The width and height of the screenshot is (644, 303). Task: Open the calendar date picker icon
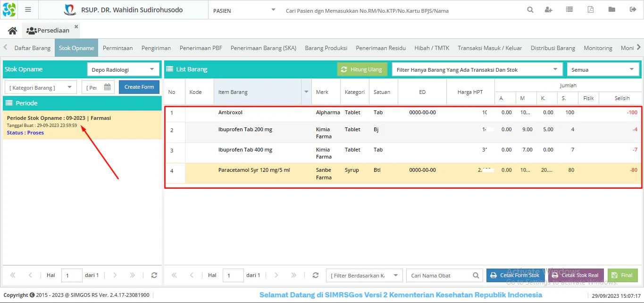pyautogui.click(x=108, y=87)
